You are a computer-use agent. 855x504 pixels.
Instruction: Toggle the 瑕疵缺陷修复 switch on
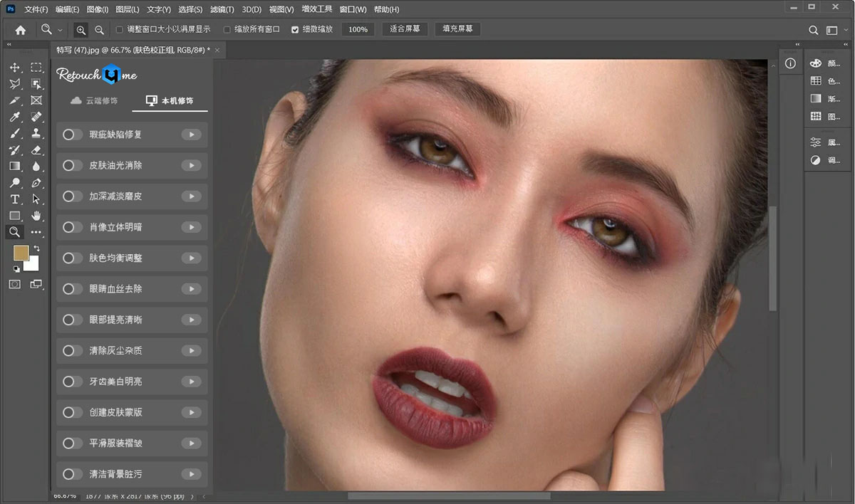(73, 135)
